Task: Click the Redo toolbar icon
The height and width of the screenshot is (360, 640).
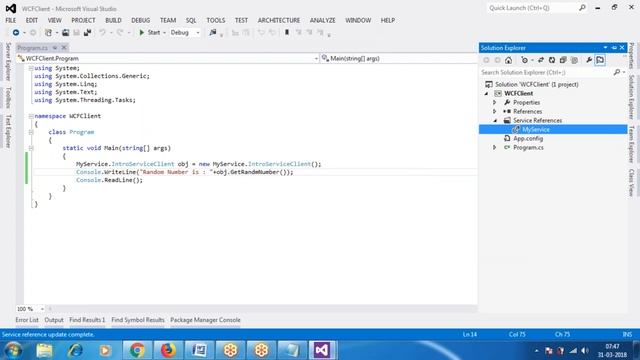Action: tap(120, 32)
